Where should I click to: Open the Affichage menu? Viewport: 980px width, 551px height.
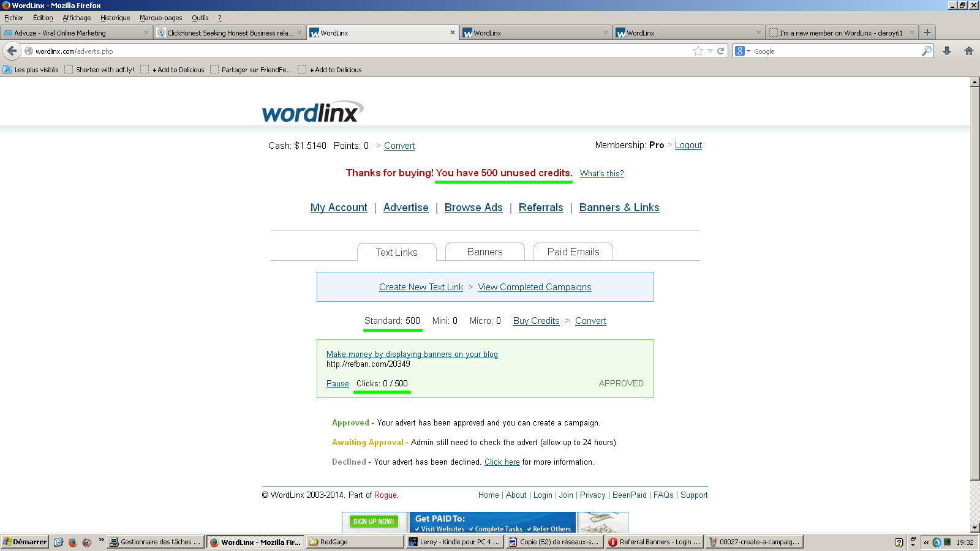(77, 18)
